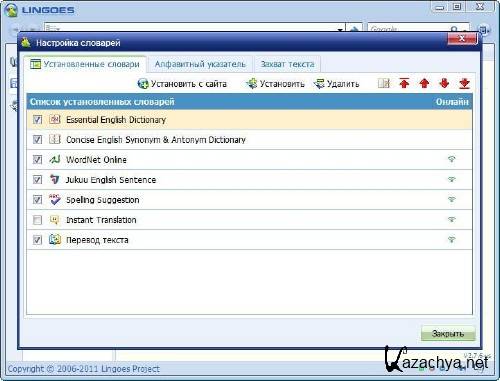Click Concise English Synonym dictionary icon

[55, 139]
